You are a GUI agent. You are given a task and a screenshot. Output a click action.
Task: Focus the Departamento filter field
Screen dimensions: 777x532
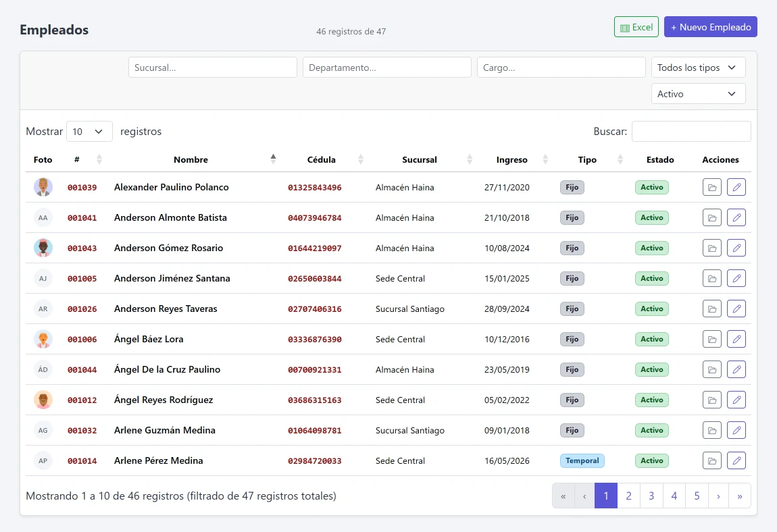387,68
